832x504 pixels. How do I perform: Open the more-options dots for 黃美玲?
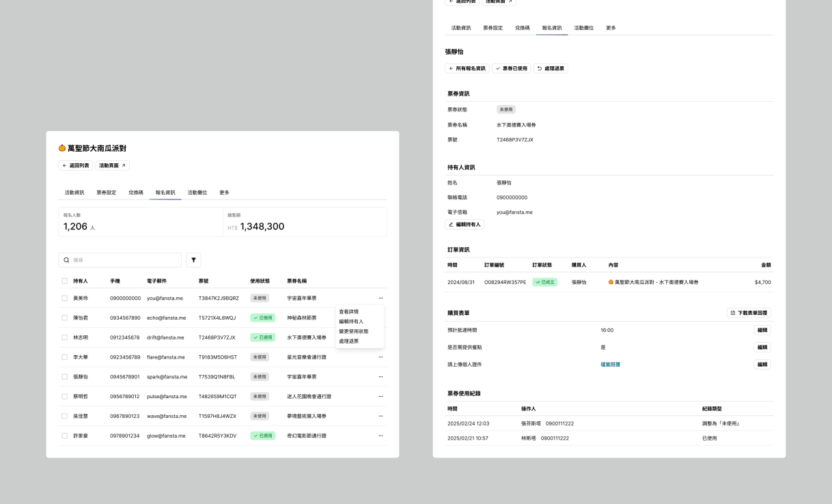380,298
